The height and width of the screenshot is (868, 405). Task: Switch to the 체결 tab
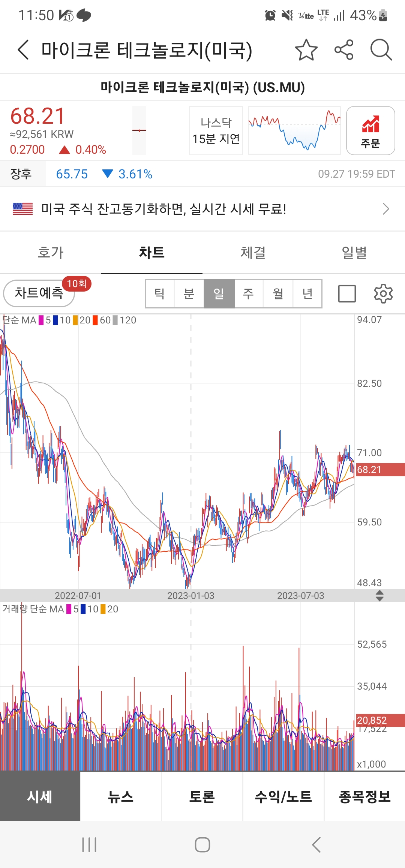pyautogui.click(x=253, y=253)
